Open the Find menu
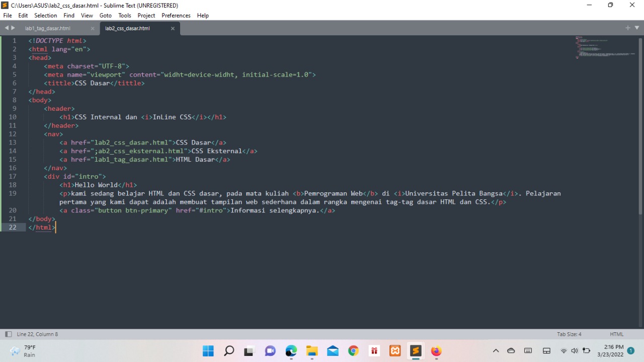Image resolution: width=644 pixels, height=362 pixels. 69,16
